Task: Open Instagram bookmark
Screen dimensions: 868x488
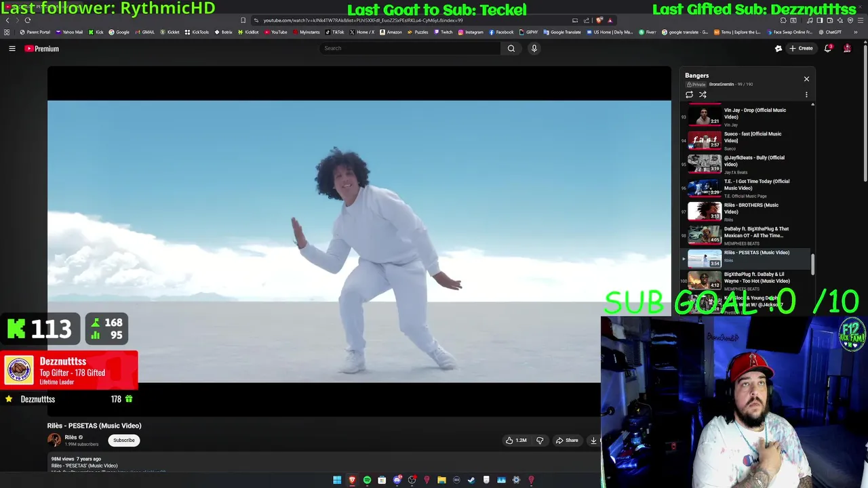Action: pyautogui.click(x=471, y=32)
